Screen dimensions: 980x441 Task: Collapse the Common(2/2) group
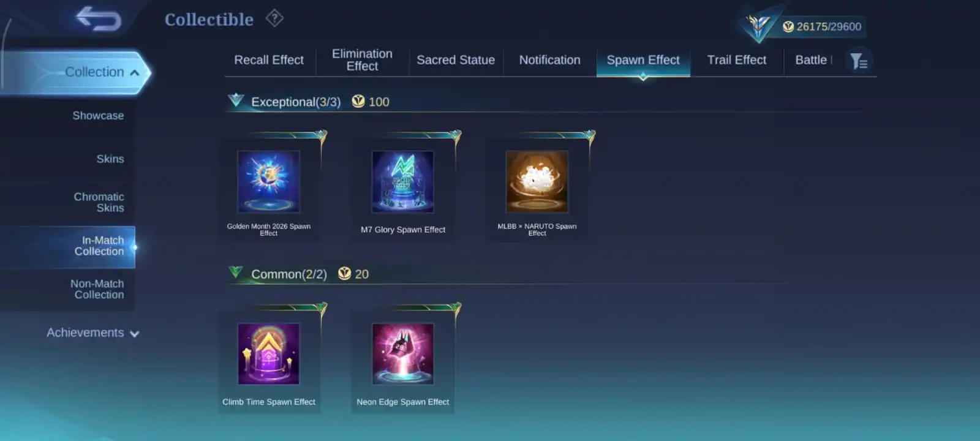pyautogui.click(x=236, y=272)
